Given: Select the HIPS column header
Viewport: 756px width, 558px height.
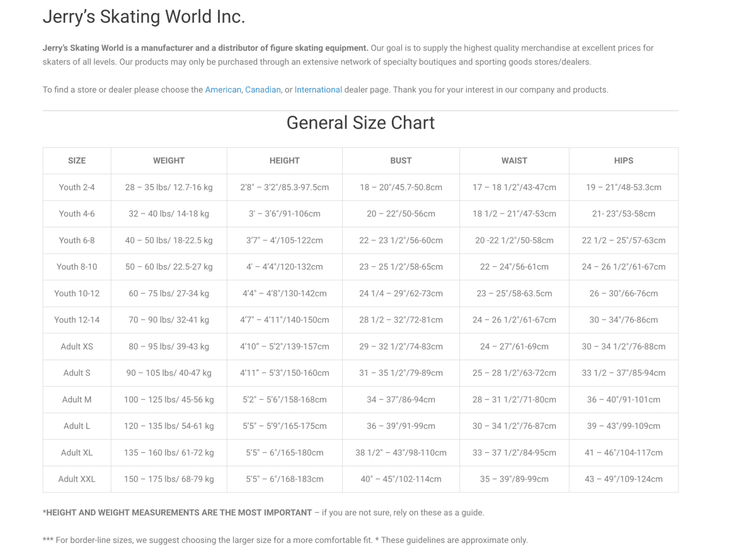Looking at the screenshot, I should click(624, 161).
